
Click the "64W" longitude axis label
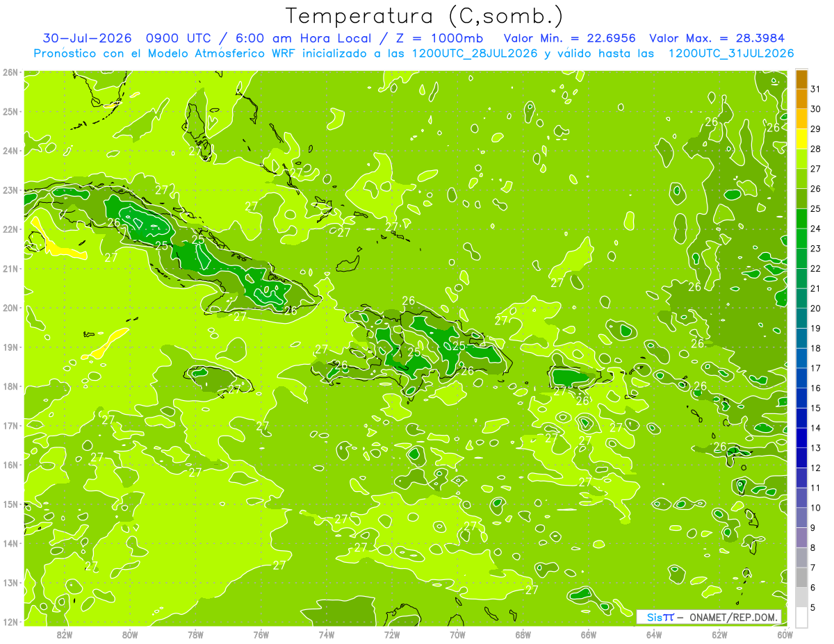[654, 634]
